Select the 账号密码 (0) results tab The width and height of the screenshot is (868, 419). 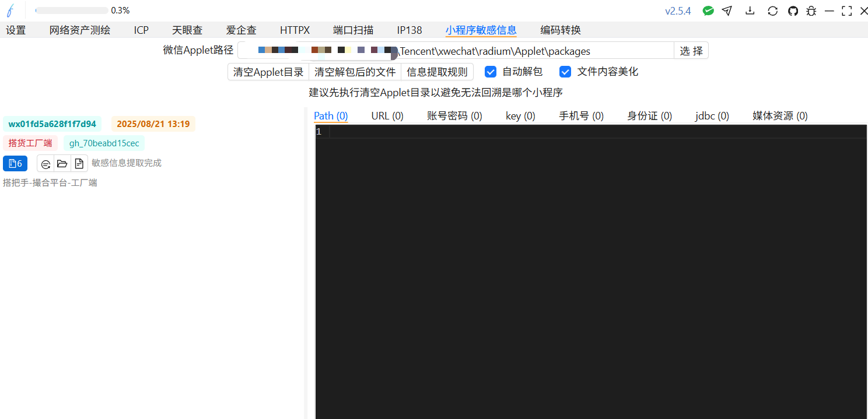point(454,116)
